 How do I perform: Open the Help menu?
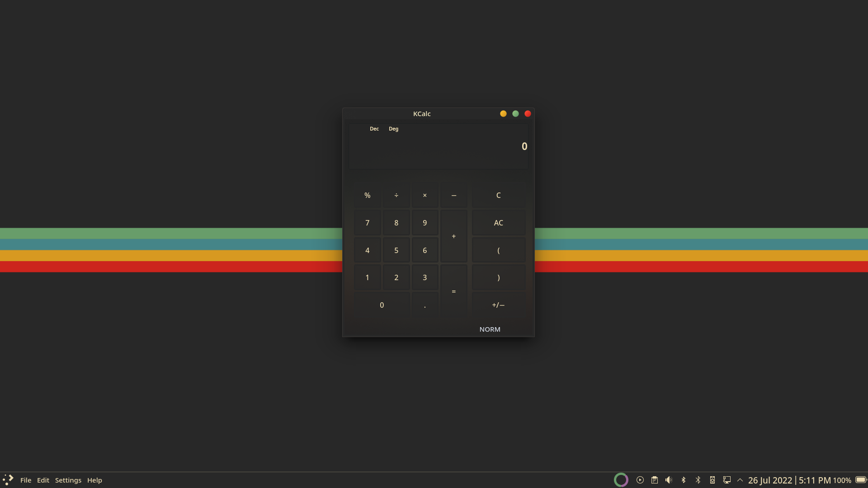[94, 480]
